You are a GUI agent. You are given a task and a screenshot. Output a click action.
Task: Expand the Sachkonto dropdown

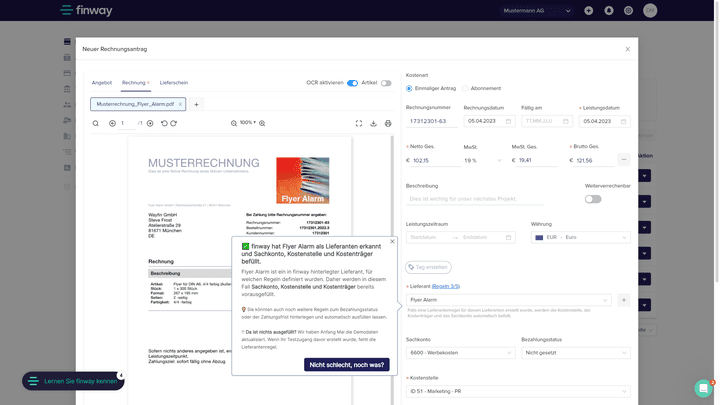460,353
